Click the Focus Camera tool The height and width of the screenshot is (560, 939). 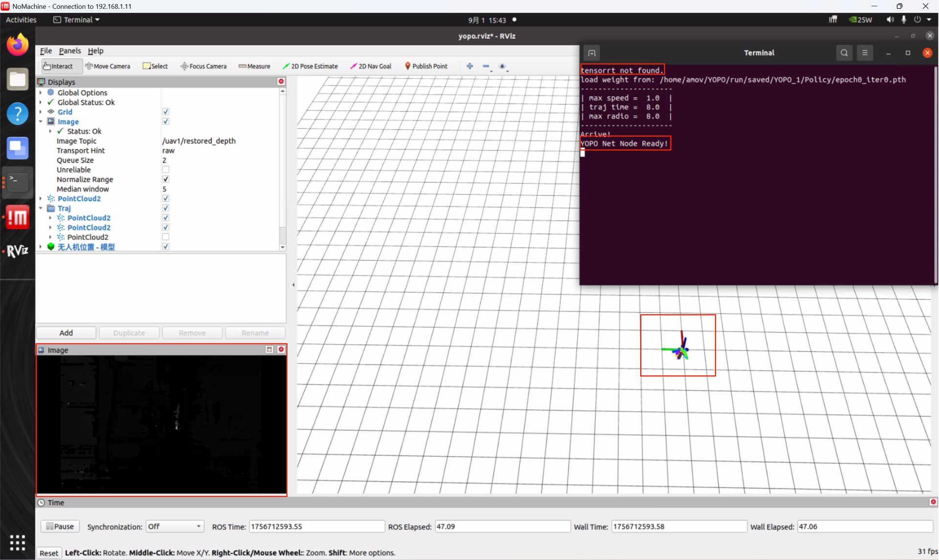[x=203, y=66]
